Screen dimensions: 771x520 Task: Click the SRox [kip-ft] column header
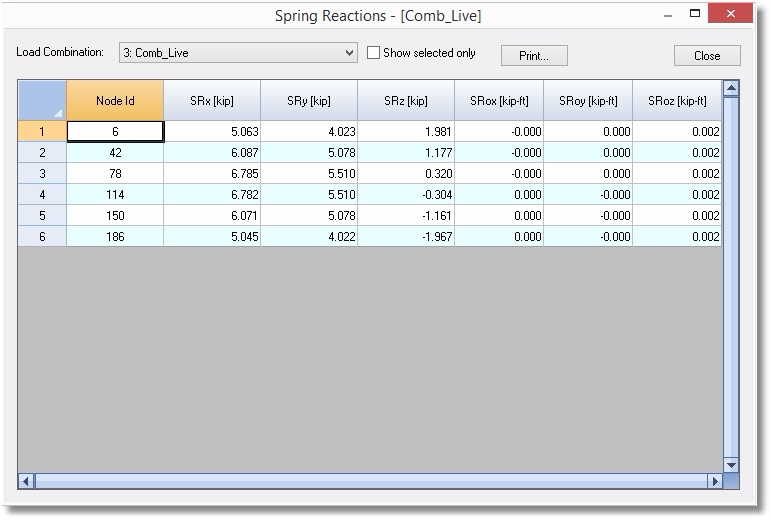499,100
